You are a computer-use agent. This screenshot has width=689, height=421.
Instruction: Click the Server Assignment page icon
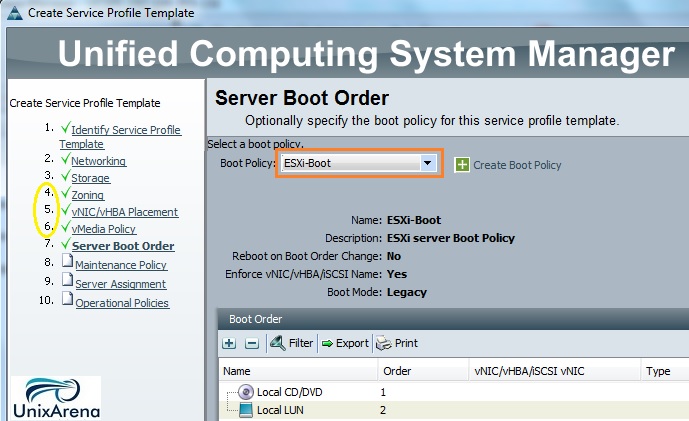point(67,279)
